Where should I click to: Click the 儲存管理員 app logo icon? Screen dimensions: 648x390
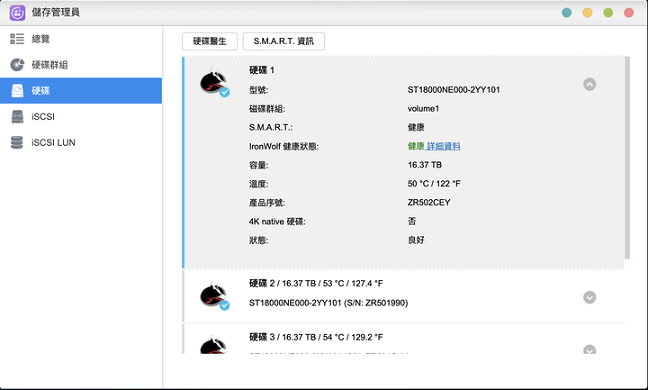click(17, 13)
